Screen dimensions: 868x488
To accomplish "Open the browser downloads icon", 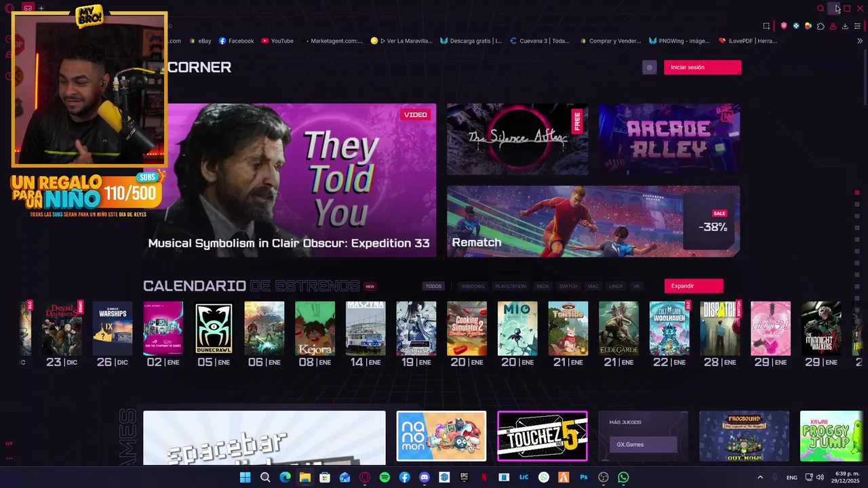I will [845, 26].
